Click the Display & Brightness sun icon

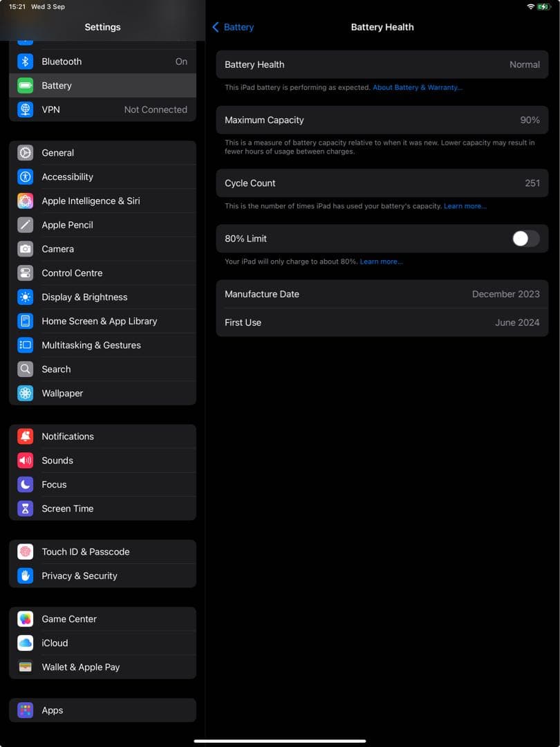tap(26, 297)
